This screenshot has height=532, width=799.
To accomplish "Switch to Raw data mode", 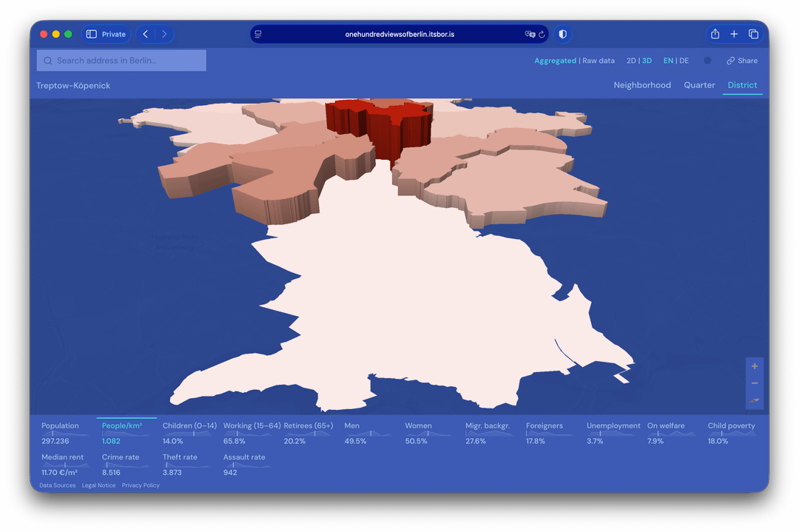I will tap(599, 61).
